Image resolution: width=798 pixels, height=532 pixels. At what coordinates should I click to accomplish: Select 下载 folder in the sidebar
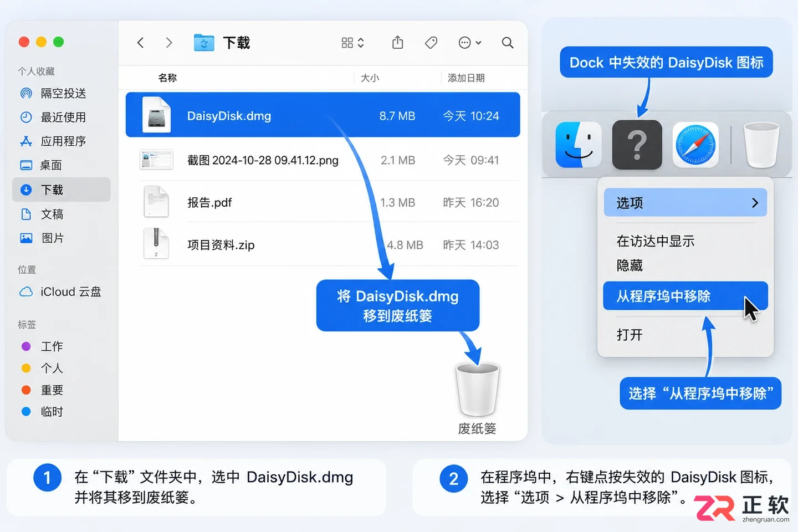point(61,190)
